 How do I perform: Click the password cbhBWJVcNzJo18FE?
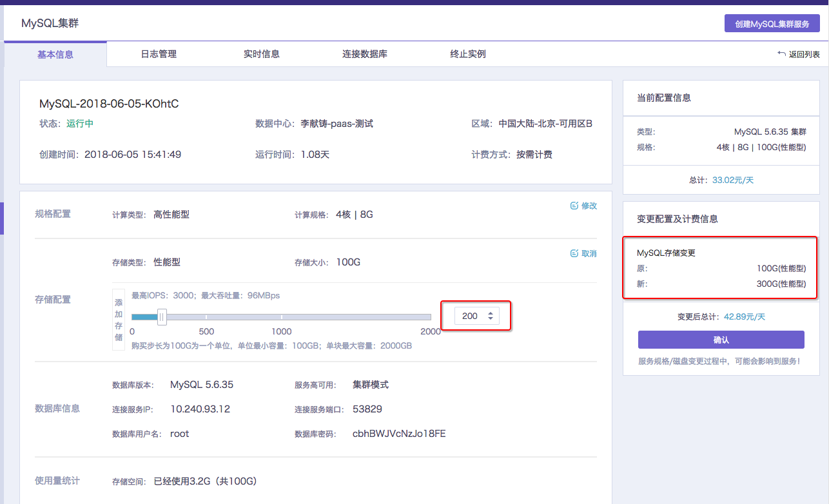(x=399, y=434)
